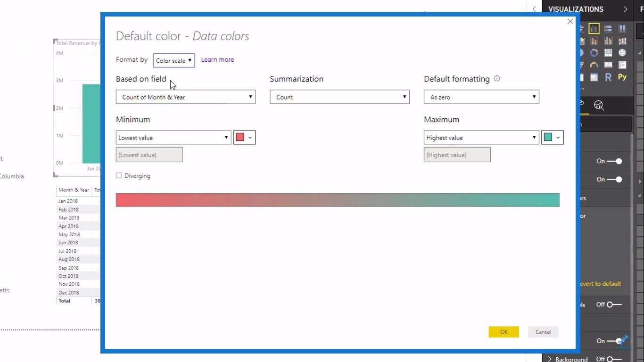The image size is (644, 362).
Task: Click the teal bar in the revenue chart
Action: click(91, 123)
